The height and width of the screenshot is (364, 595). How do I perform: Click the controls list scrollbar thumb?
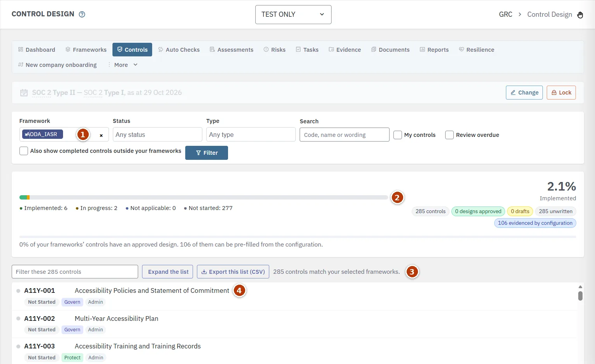580,296
